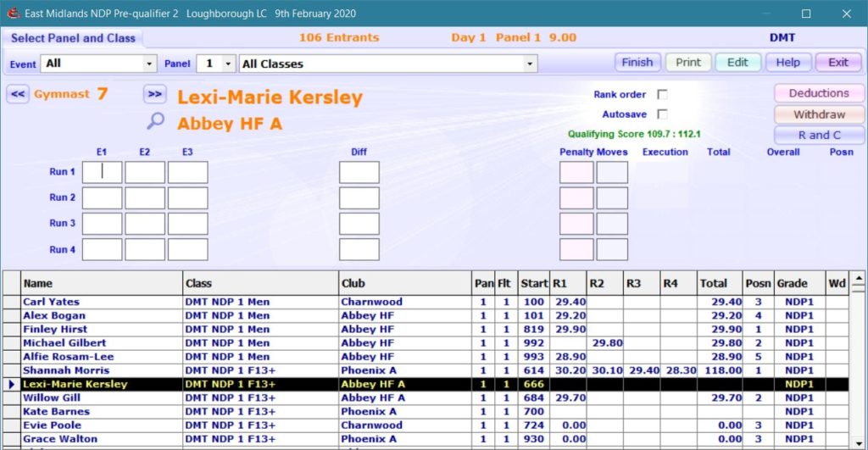Click the Start column header
Screen dimensions: 868x450
coord(534,283)
